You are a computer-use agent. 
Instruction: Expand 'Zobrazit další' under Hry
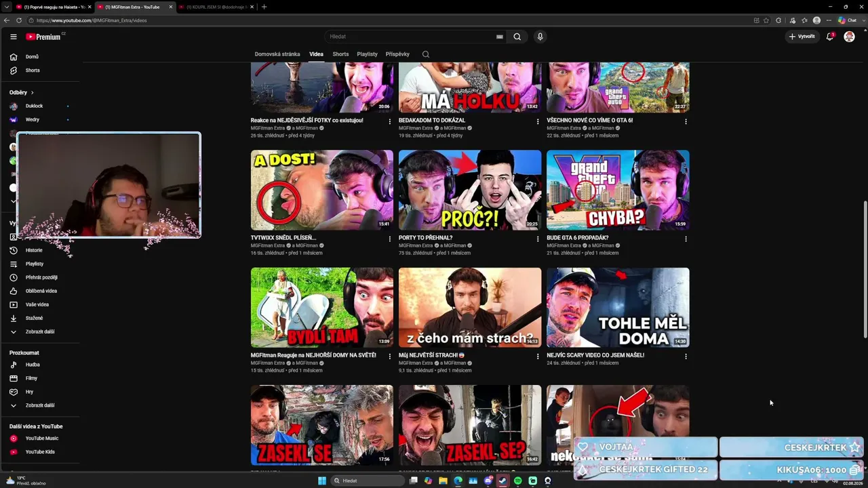pyautogui.click(x=40, y=405)
